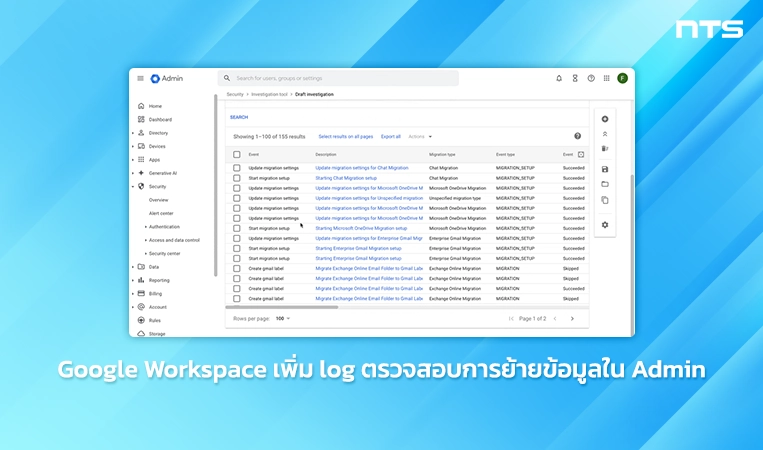Open Security center submenu
This screenshot has height=450, width=763.
pos(164,253)
